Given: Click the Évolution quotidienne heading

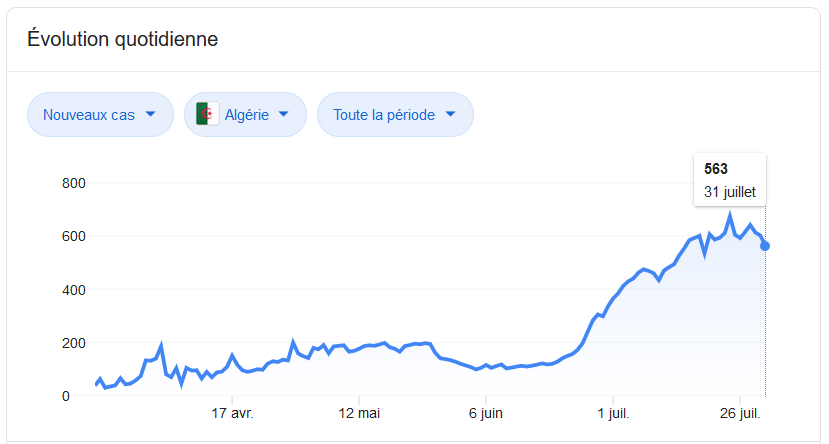Looking at the screenshot, I should click(123, 39).
